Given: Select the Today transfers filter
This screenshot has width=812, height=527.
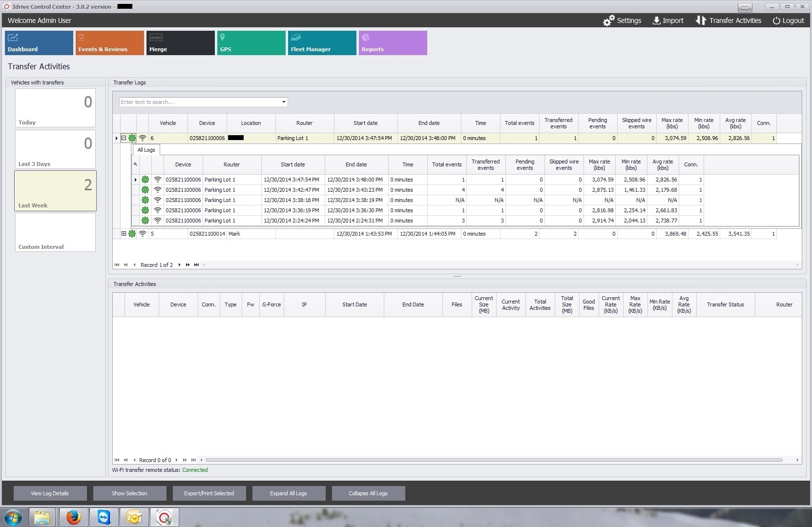Looking at the screenshot, I should pyautogui.click(x=55, y=108).
